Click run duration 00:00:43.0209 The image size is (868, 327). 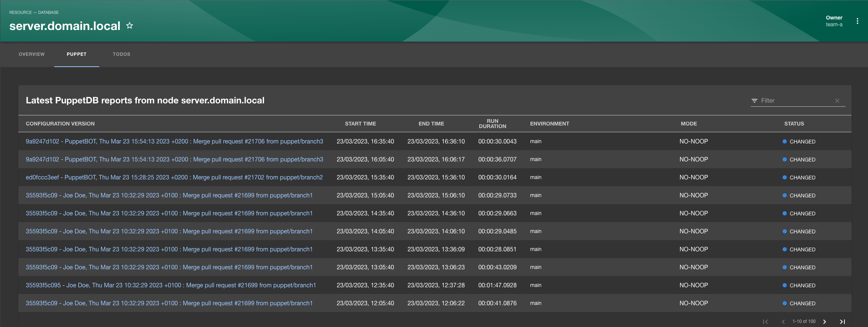click(497, 267)
